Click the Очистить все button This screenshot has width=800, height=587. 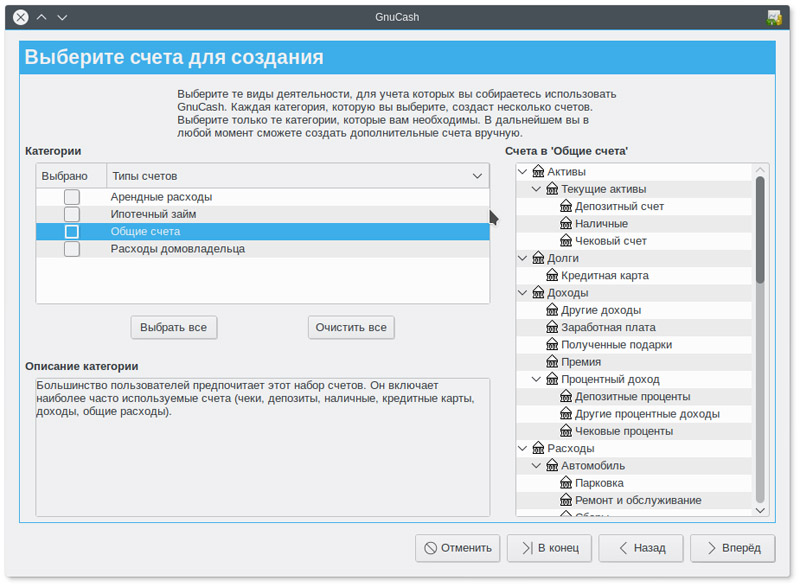[x=351, y=327]
